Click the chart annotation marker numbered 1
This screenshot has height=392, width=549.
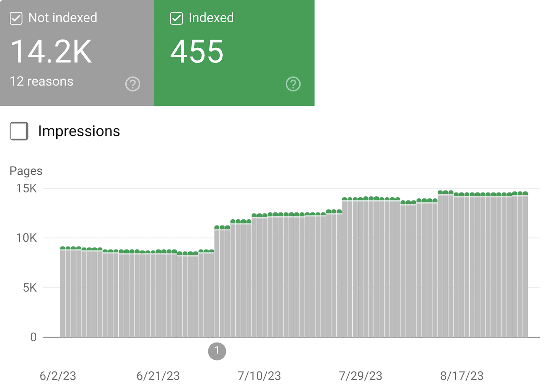point(217,351)
